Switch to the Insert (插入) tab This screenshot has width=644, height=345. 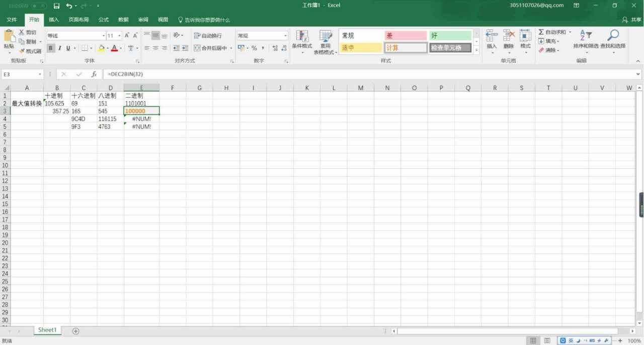54,20
